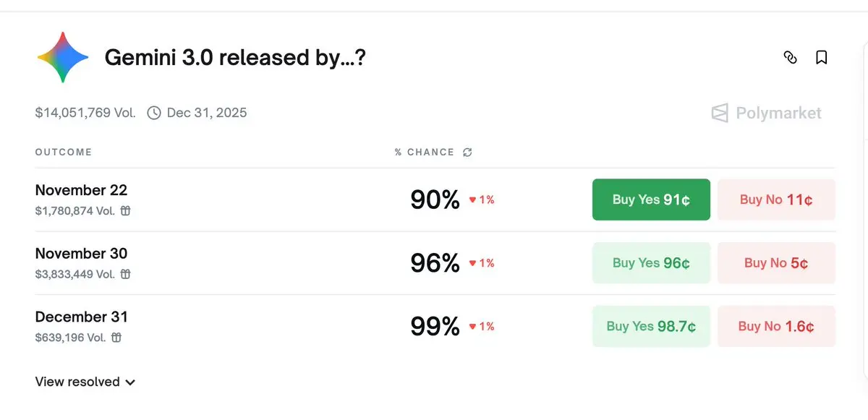The image size is (868, 420).
Task: Open the December 31 outcome row
Action: (81, 317)
